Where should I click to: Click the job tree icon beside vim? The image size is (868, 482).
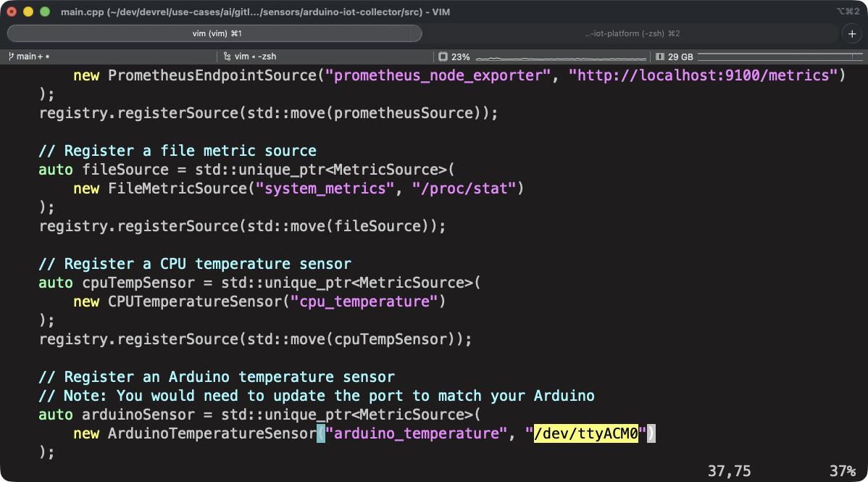[227, 57]
